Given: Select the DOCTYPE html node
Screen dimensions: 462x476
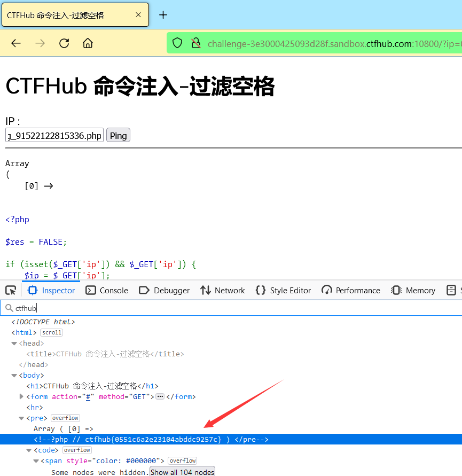Looking at the screenshot, I should pyautogui.click(x=43, y=322).
